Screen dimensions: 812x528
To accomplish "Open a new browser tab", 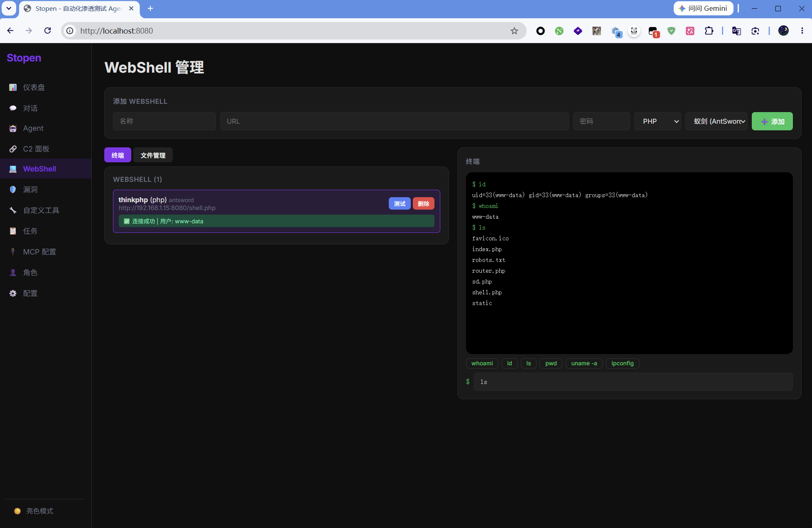I will tap(150, 8).
